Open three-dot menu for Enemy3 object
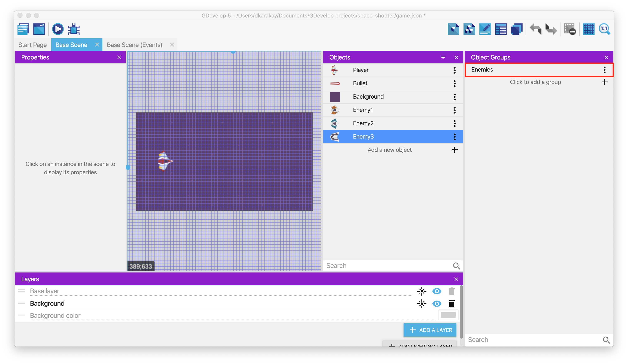 (455, 136)
